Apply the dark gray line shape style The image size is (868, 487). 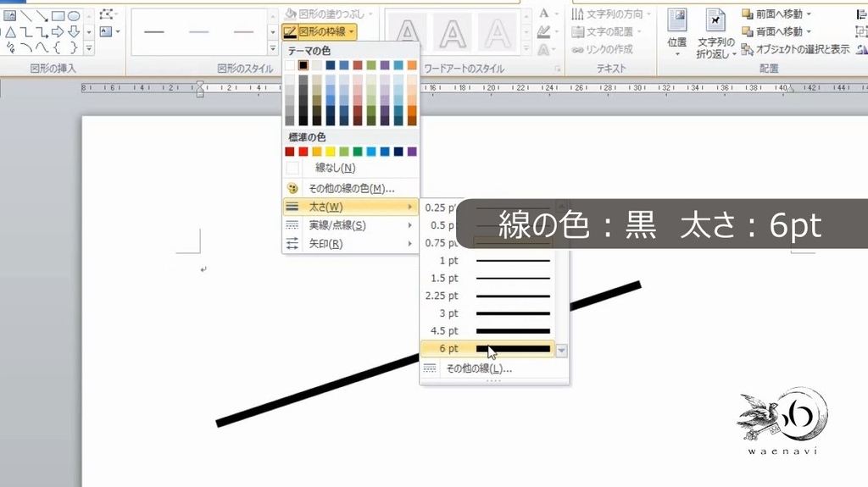pos(154,32)
